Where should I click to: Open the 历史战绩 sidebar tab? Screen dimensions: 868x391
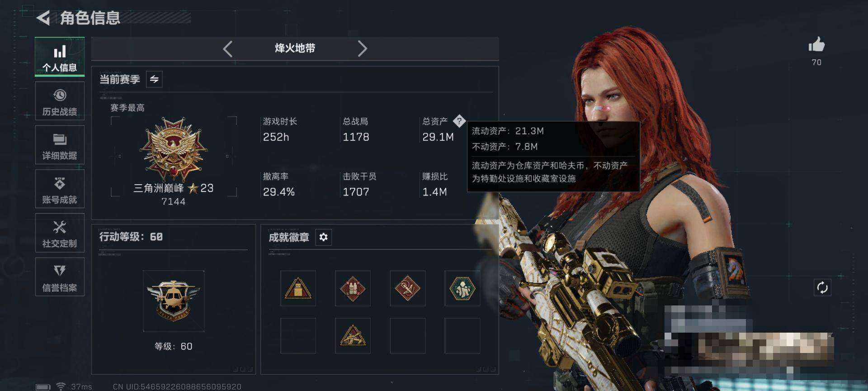60,101
